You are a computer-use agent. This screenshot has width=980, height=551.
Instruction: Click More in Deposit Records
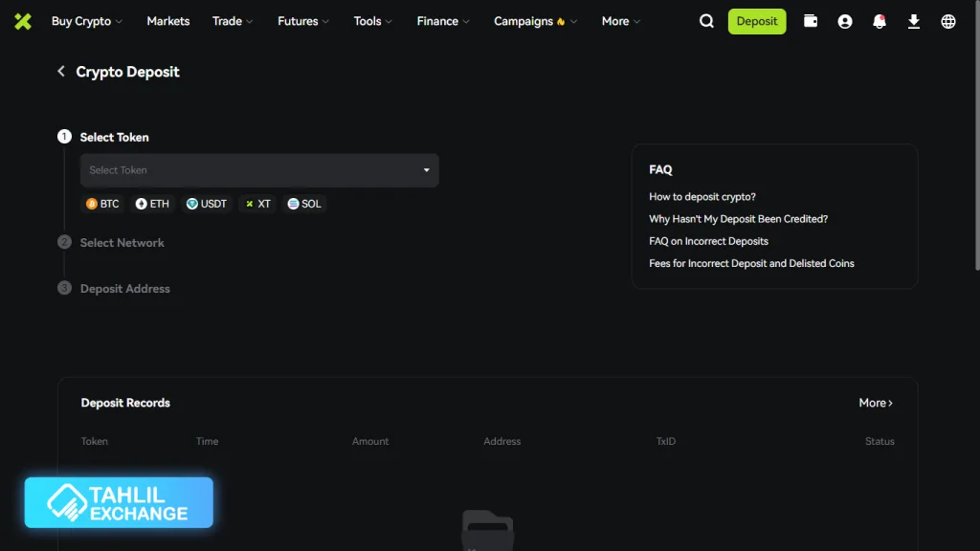(x=876, y=403)
